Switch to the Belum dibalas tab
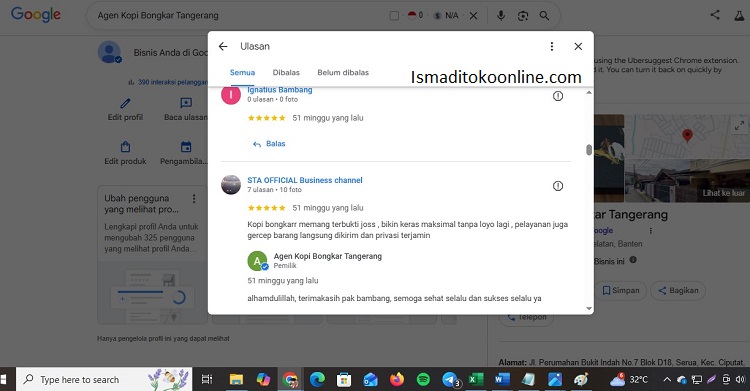This screenshot has height=391, width=750. point(343,73)
